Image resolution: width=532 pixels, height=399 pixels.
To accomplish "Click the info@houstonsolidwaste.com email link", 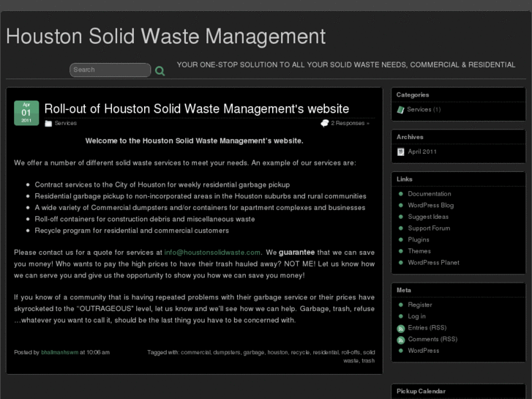I will [x=212, y=253].
